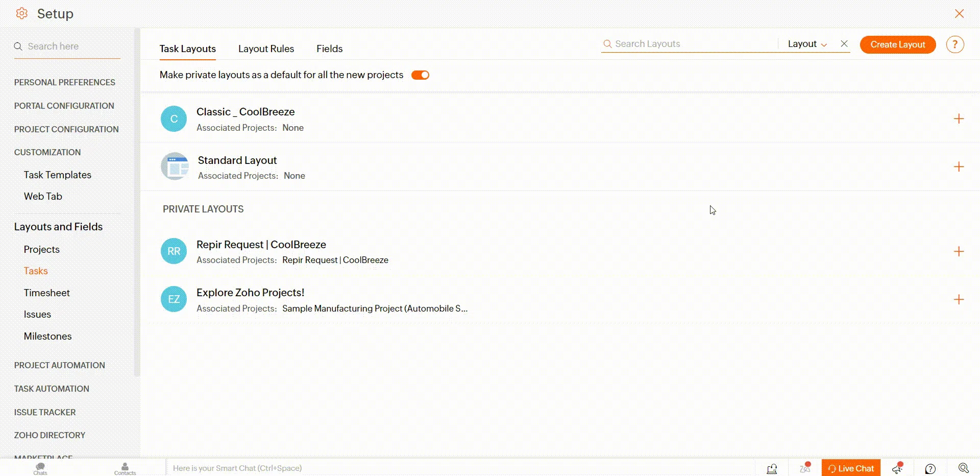Viewport: 980px width, 476px height.
Task: Start a Live Chat session
Action: [x=851, y=468]
